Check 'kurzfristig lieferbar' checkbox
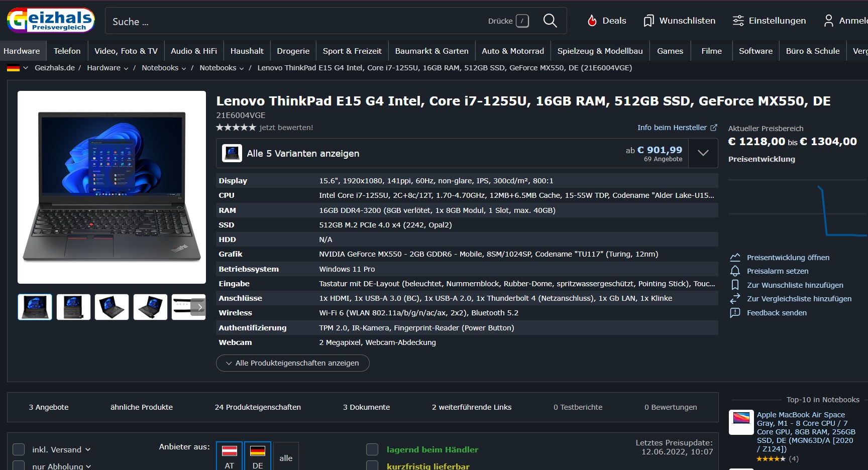The image size is (868, 470). click(372, 465)
